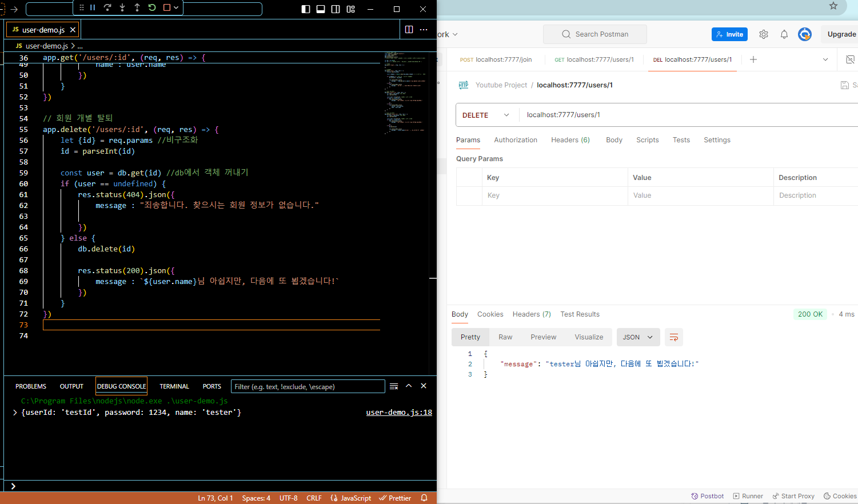
Task: Clear the debug console output
Action: (394, 386)
